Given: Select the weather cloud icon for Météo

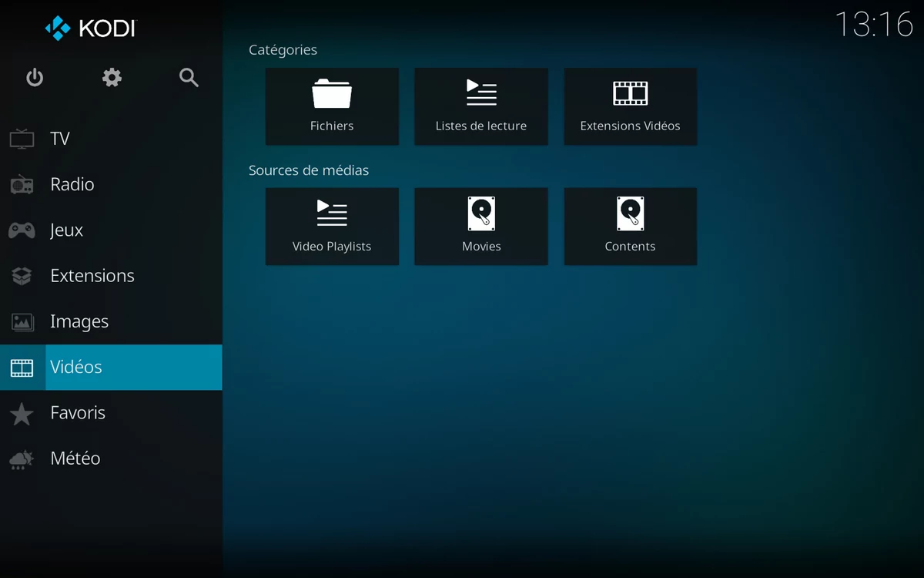Looking at the screenshot, I should tap(22, 459).
